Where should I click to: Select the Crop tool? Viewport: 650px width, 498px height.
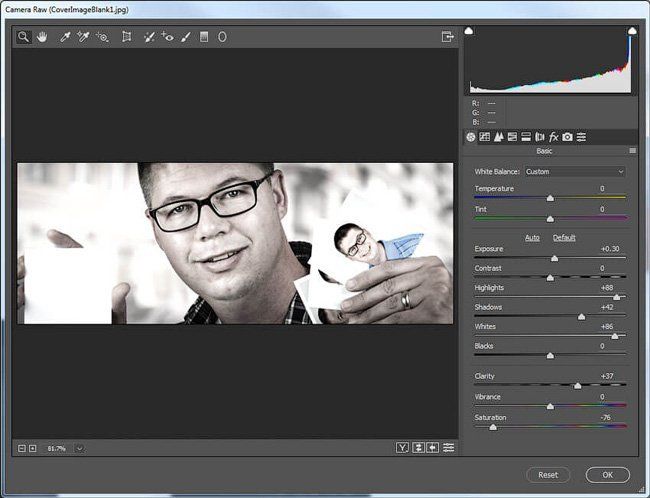coord(127,37)
